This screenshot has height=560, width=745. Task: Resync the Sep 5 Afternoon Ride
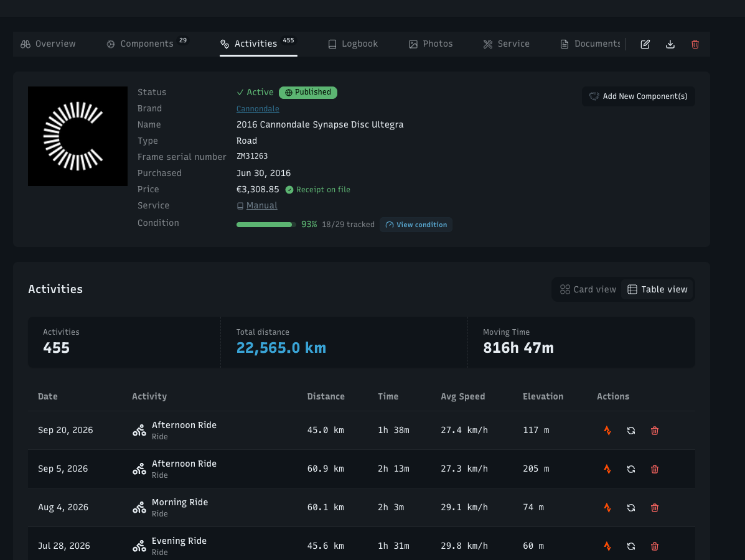(x=631, y=469)
